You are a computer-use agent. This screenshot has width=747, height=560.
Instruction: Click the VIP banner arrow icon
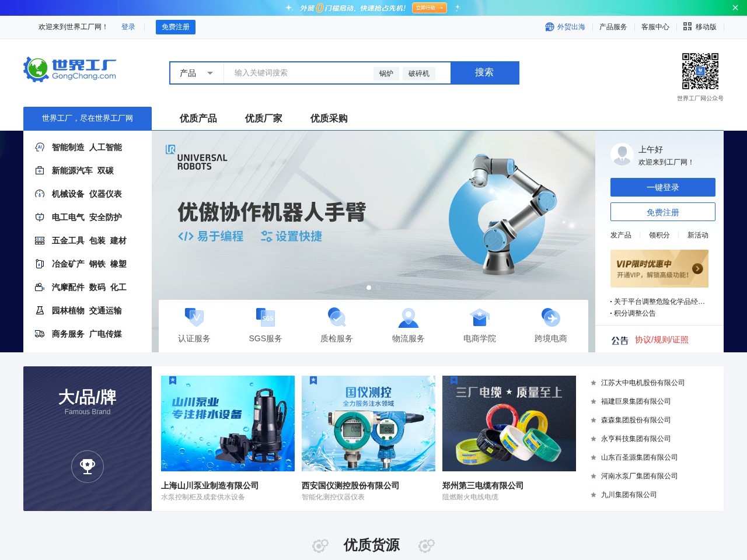[697, 269]
